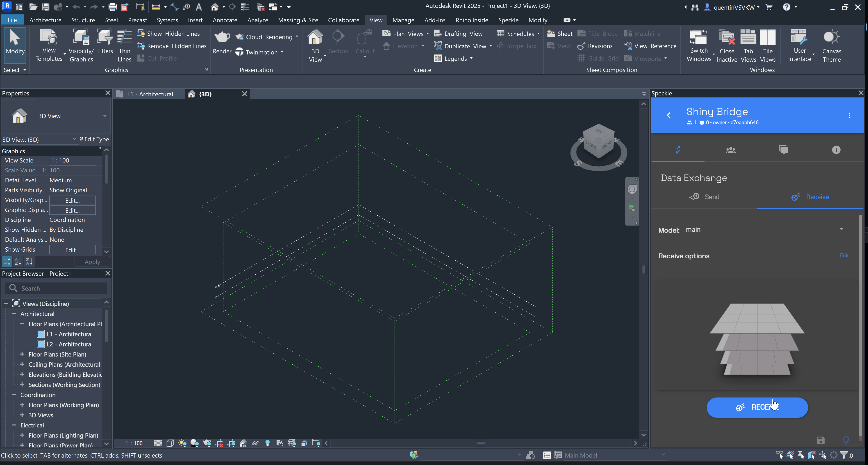Toggle the Receive mode in Data Exchange

click(x=810, y=197)
